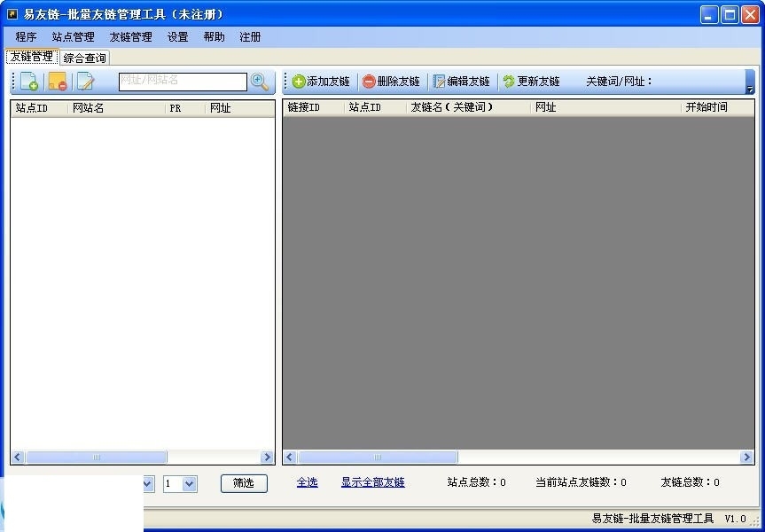Open the 站点管理 menu
This screenshot has width=765, height=532.
pos(74,37)
